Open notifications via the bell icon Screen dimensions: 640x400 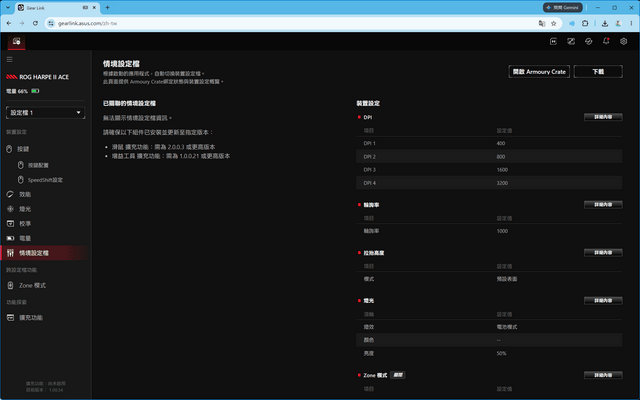tap(606, 41)
